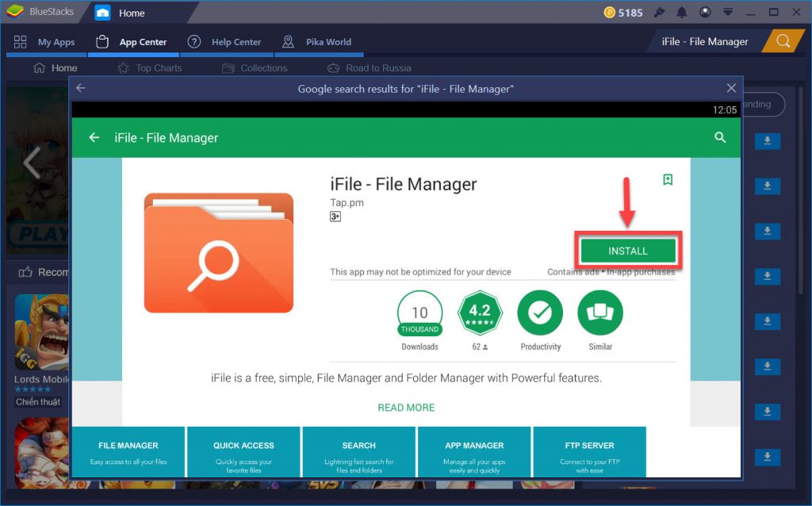Click the BlueStacks logo in title bar

[15, 11]
